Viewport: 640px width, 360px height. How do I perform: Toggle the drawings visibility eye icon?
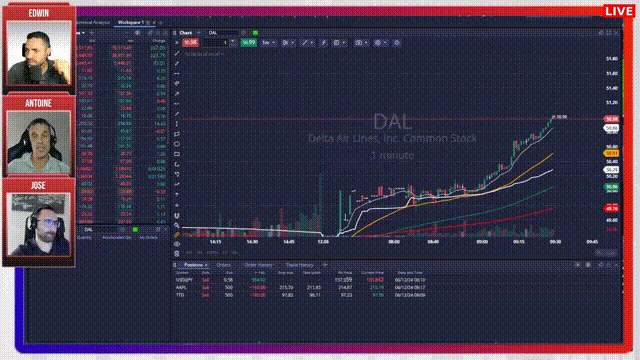click(177, 244)
